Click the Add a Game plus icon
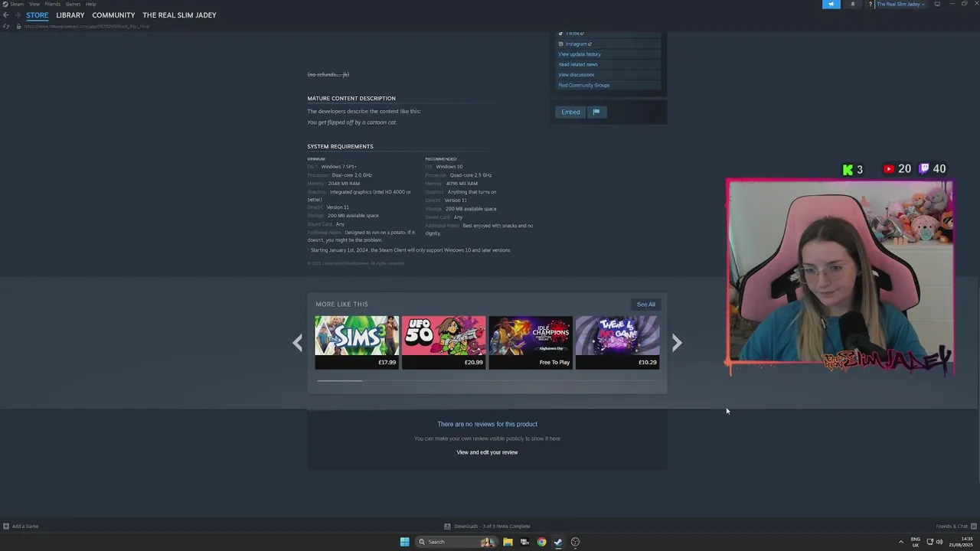Viewport: 980px width, 551px height. 6,527
